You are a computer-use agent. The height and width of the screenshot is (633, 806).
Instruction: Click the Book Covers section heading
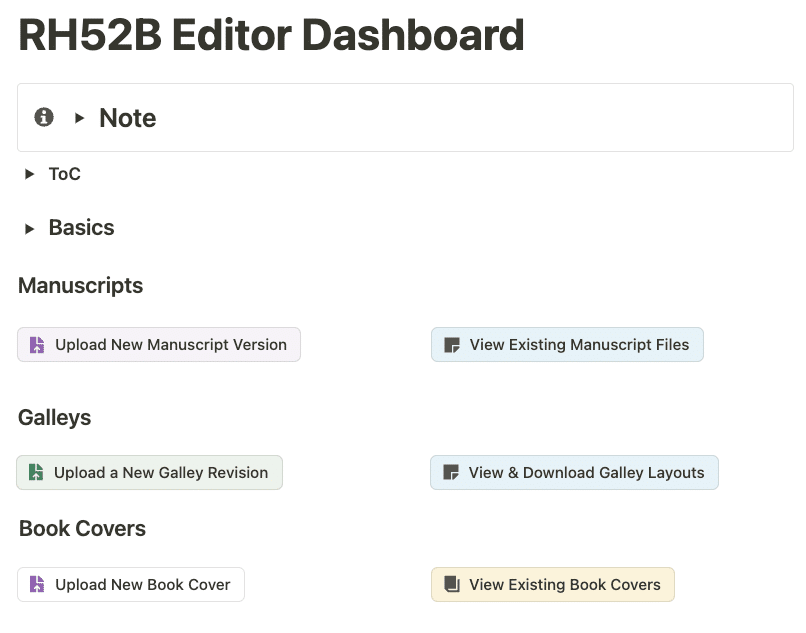tap(82, 529)
